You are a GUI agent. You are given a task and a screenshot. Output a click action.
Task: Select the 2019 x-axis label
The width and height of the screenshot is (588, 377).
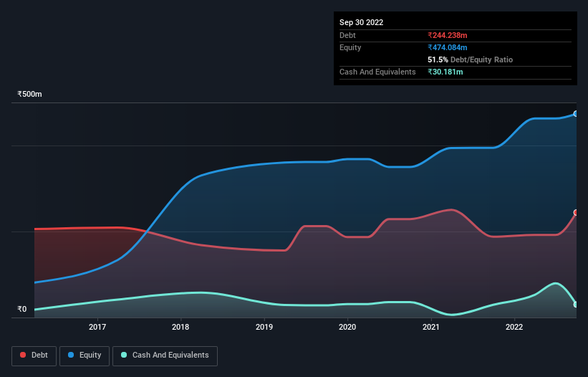264,327
